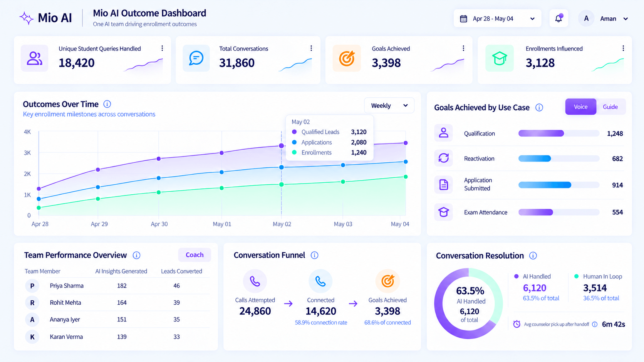Open the Weekly interval dropdown
The image size is (644, 362).
[389, 105]
